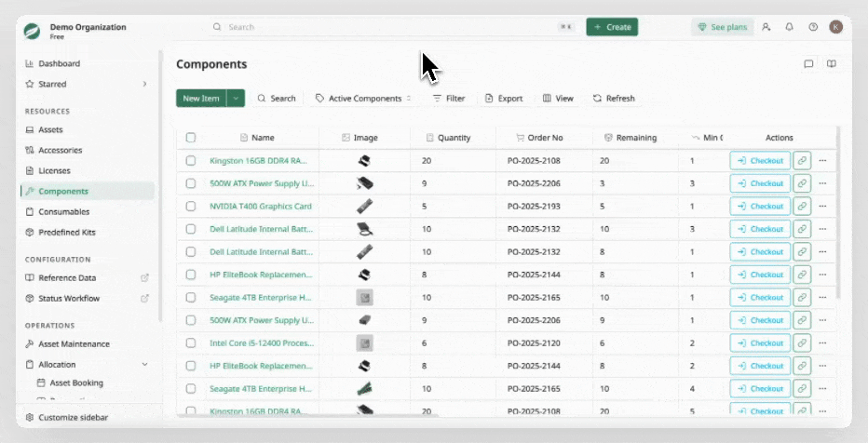Image resolution: width=868 pixels, height=443 pixels.
Task: Open the help question mark icon
Action: [x=813, y=27]
